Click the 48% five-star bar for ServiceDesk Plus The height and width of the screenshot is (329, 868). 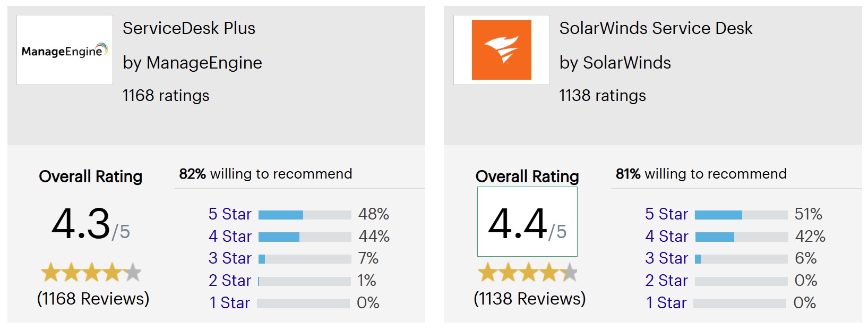click(x=305, y=215)
